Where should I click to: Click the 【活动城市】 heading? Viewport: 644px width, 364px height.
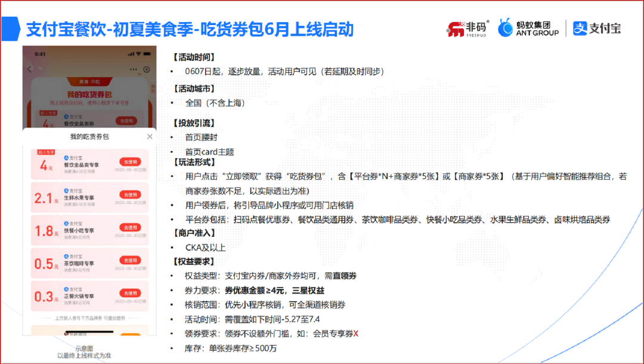193,89
